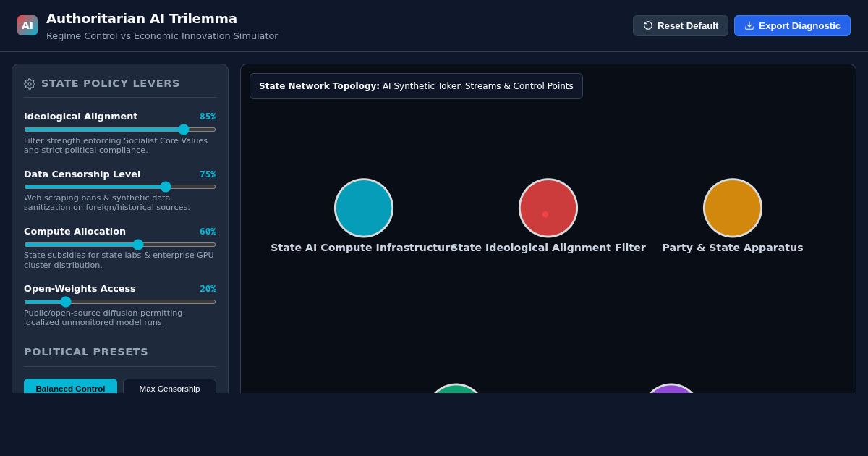Image resolution: width=868 pixels, height=456 pixels.
Task: Select the purple node at the bottom of the topology
Action: click(671, 389)
